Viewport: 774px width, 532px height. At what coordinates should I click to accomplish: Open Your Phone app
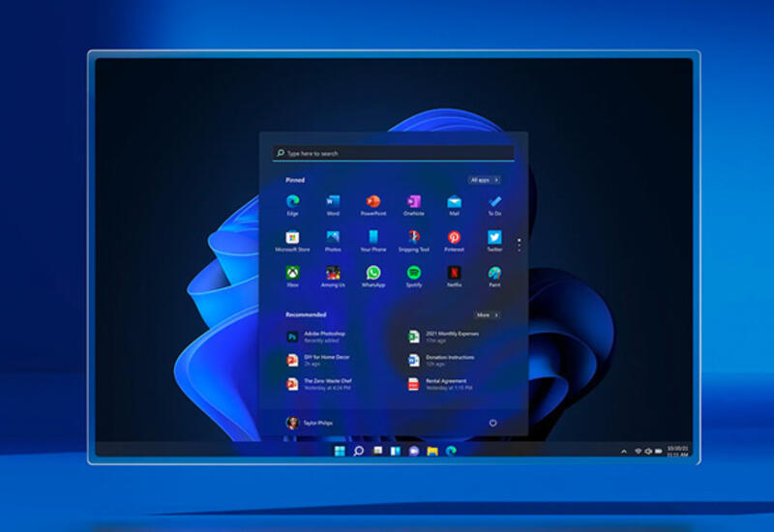tap(373, 241)
